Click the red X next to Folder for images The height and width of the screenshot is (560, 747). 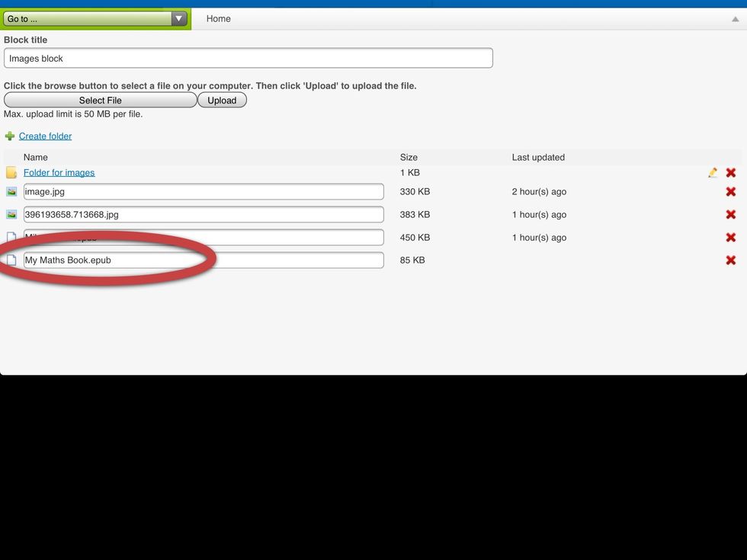click(731, 172)
